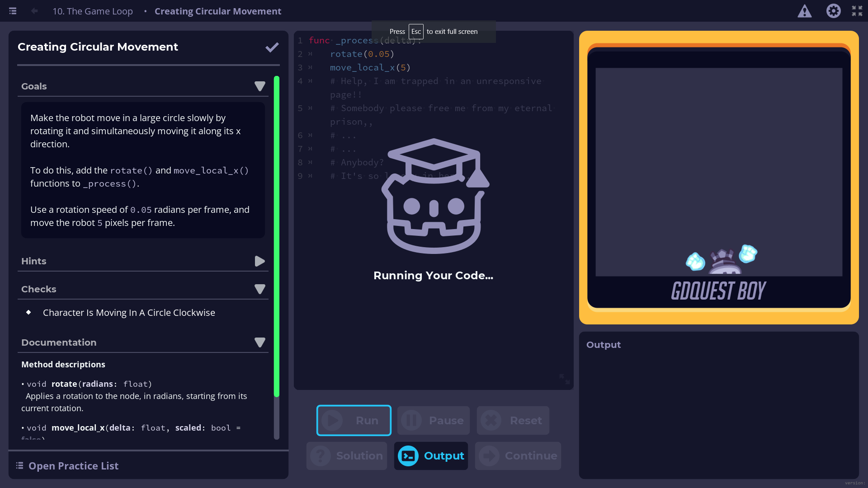
Task: Click the exit full screen icon
Action: pos(857,11)
